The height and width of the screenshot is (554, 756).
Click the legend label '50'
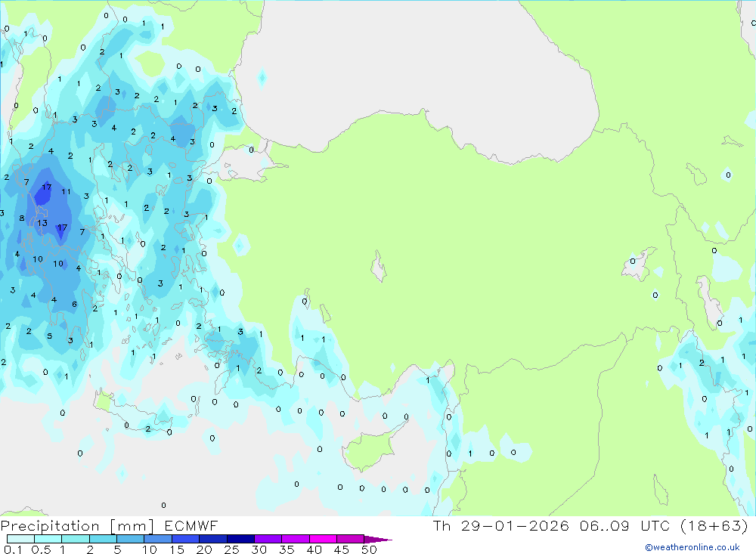[369, 549]
